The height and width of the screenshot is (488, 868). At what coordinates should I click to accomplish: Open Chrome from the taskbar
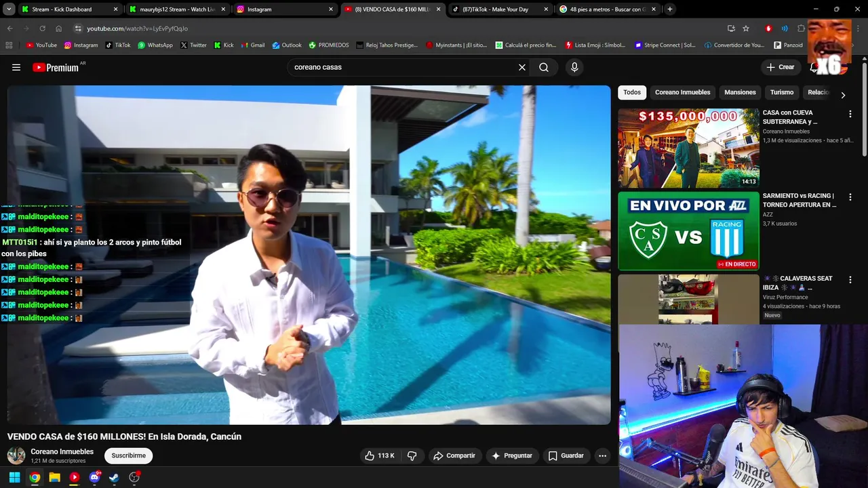(x=35, y=477)
